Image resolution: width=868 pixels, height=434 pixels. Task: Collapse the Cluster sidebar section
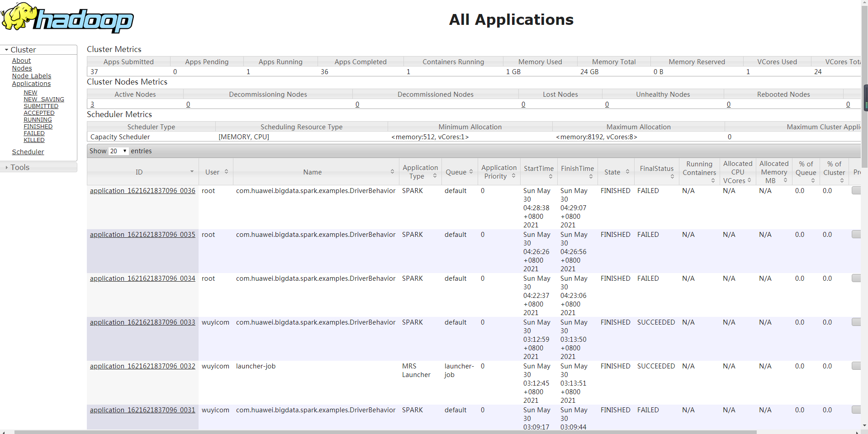[23, 50]
